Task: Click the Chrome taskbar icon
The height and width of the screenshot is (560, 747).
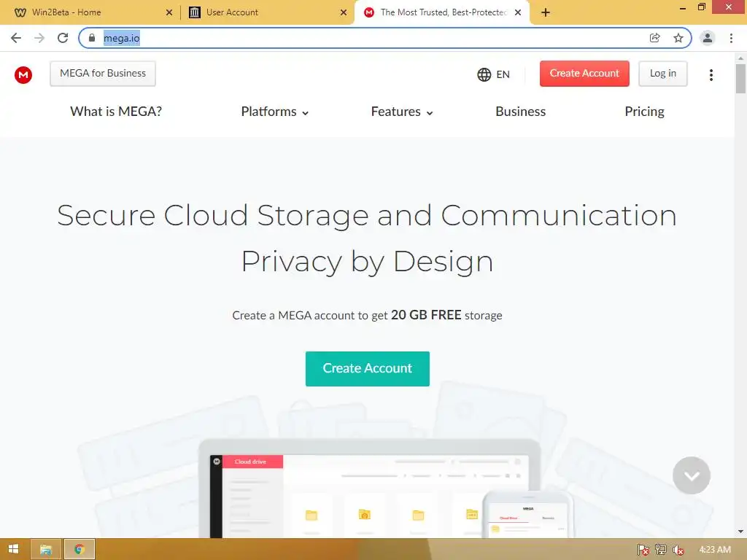Action: pos(80,549)
